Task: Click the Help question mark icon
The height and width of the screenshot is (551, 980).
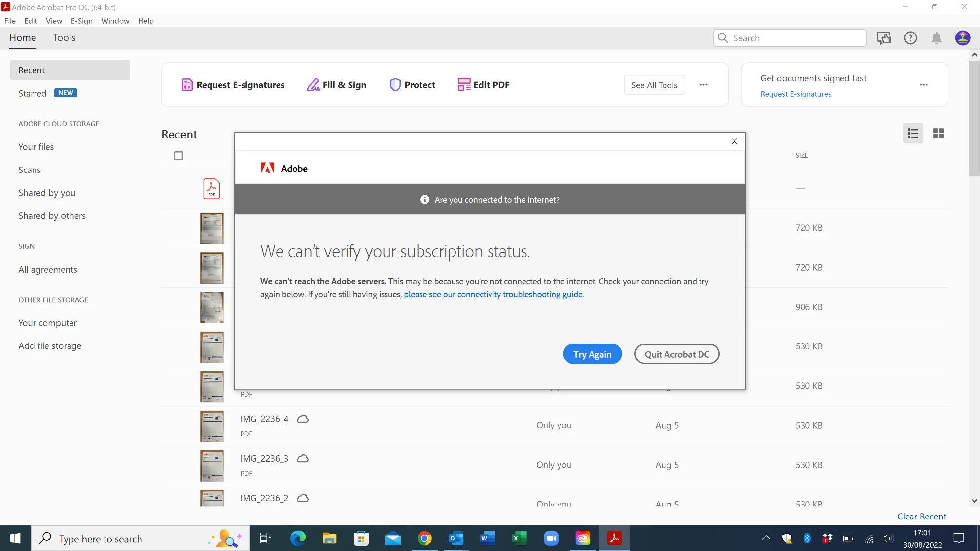Action: click(910, 38)
